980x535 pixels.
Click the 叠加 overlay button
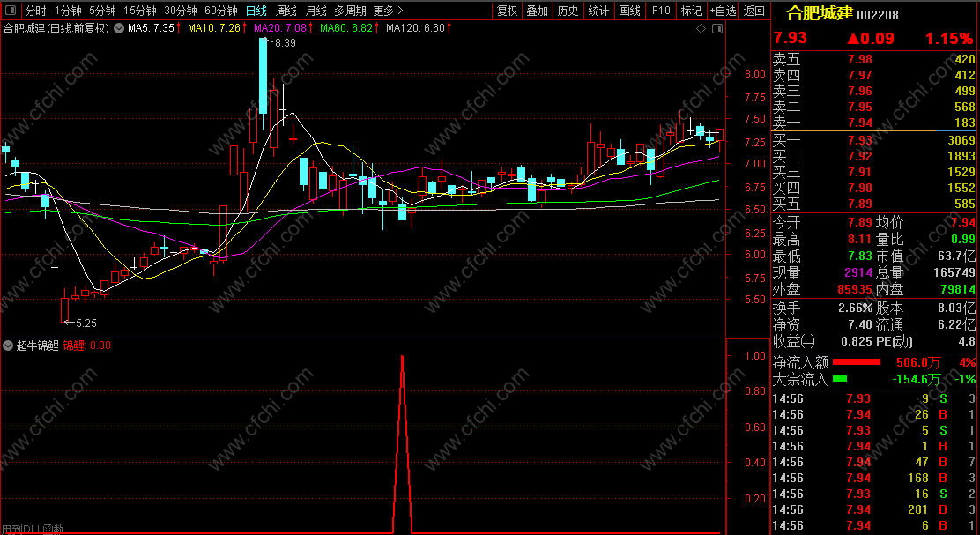click(x=537, y=11)
